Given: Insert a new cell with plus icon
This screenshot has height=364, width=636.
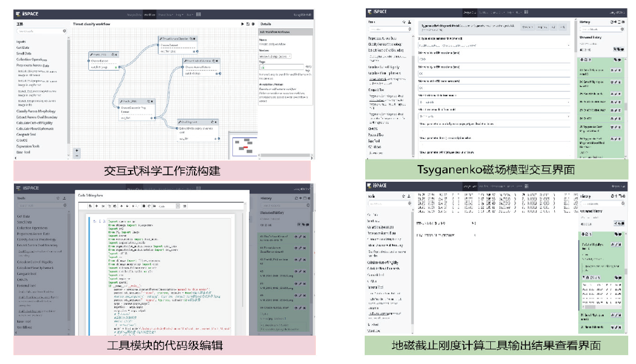Looking at the screenshot, I should (x=97, y=206).
